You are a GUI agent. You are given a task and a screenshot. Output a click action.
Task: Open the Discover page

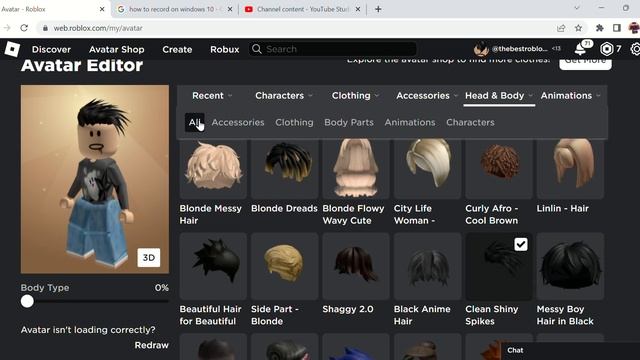click(51, 49)
